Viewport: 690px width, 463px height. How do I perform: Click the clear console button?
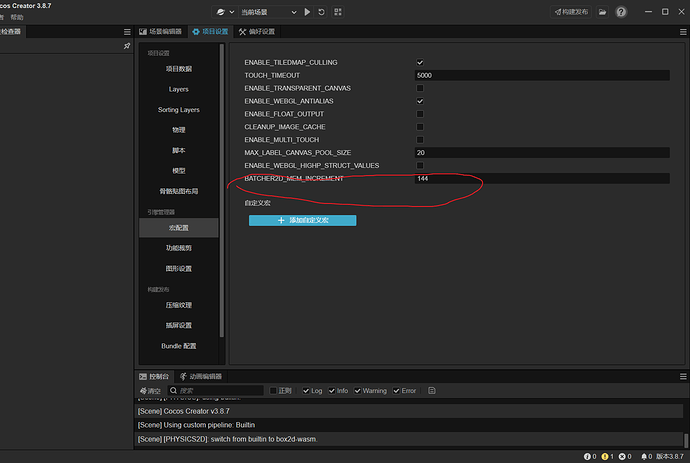150,390
